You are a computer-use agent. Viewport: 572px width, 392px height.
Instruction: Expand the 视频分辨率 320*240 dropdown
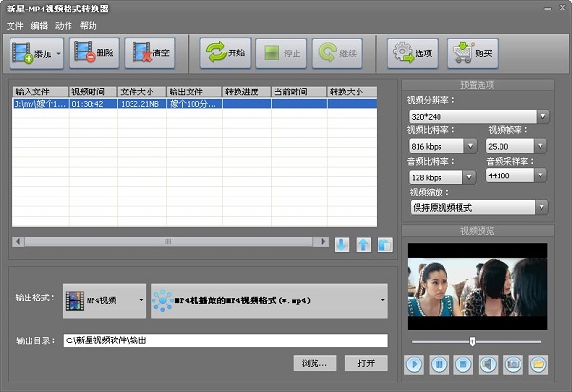pos(542,116)
